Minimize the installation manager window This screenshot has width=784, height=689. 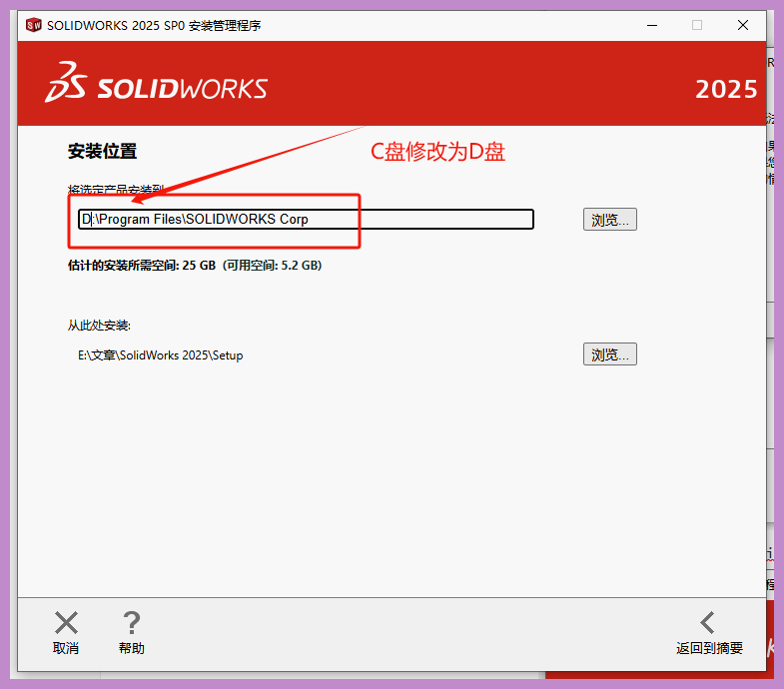(x=652, y=25)
